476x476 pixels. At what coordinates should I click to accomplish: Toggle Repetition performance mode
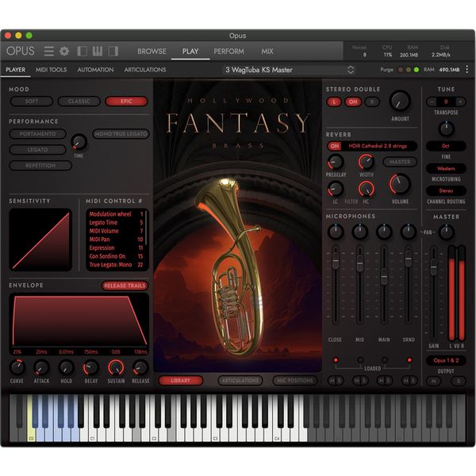pyautogui.click(x=40, y=166)
